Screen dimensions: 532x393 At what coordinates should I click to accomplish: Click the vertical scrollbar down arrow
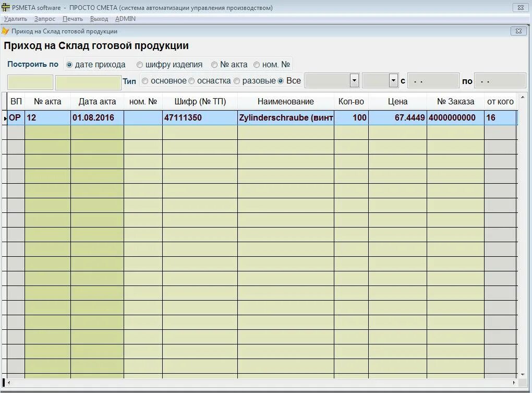coord(523,374)
